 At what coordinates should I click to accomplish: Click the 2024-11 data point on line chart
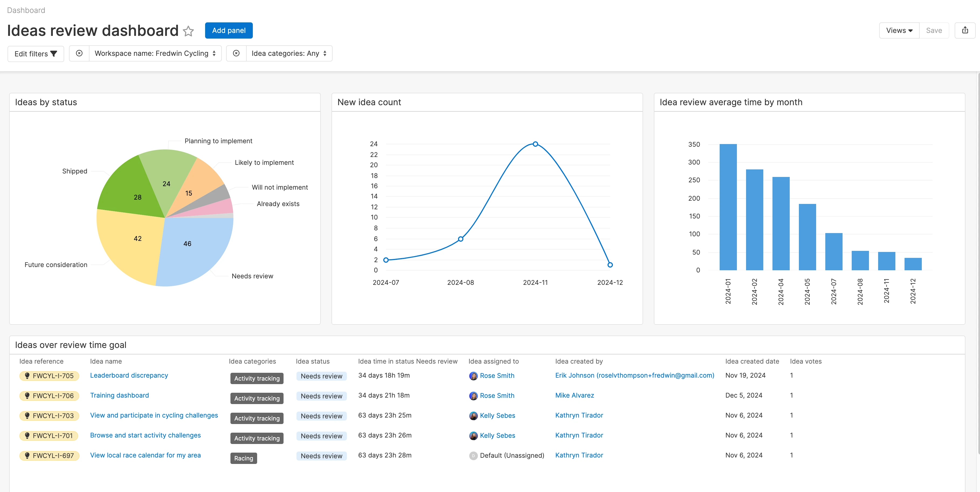[x=535, y=144]
